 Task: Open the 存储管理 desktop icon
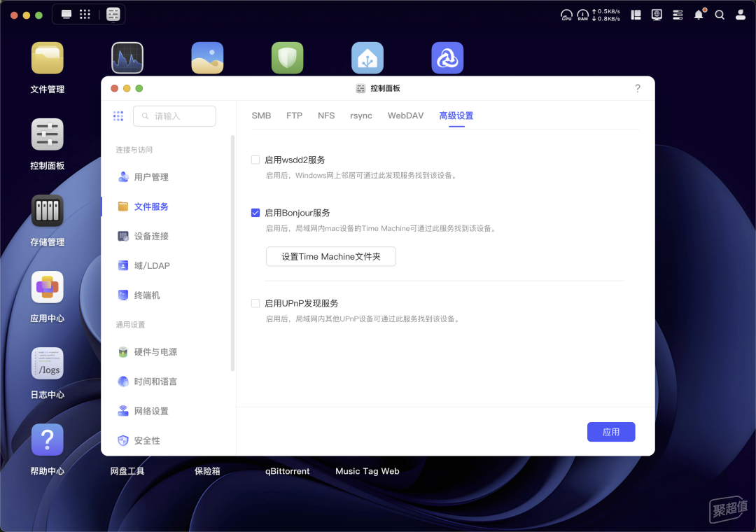pos(48,210)
